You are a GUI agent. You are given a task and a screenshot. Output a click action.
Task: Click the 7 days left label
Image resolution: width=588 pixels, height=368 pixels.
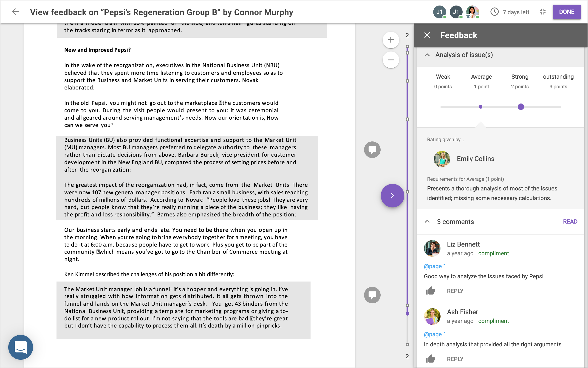pos(516,12)
